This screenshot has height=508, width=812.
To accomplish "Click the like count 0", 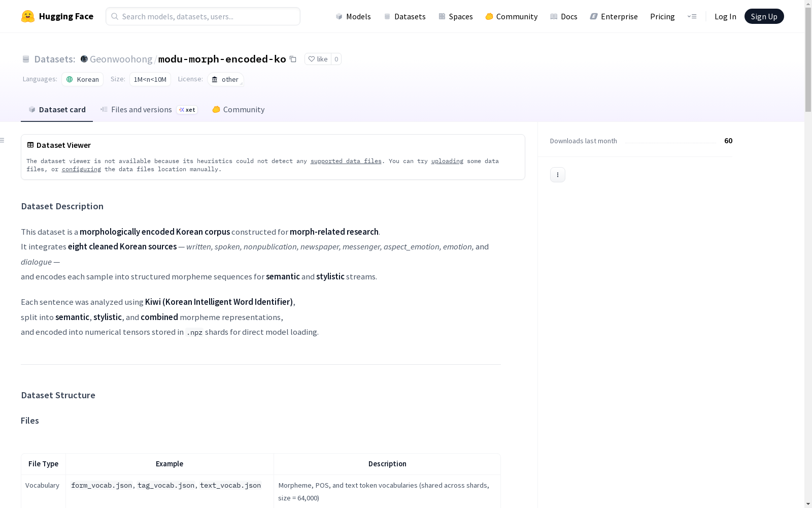I will pyautogui.click(x=336, y=59).
